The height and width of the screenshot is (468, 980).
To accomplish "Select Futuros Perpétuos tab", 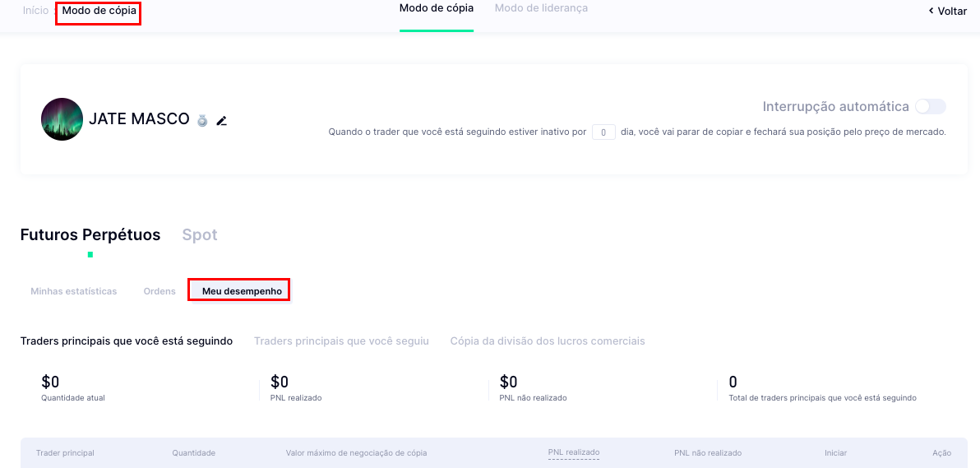I will [90, 235].
